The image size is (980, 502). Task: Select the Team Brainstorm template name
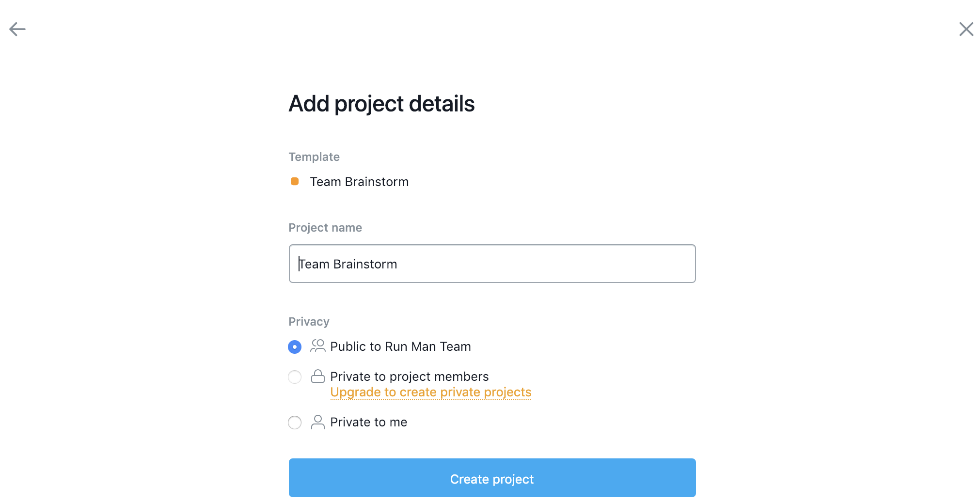click(359, 182)
